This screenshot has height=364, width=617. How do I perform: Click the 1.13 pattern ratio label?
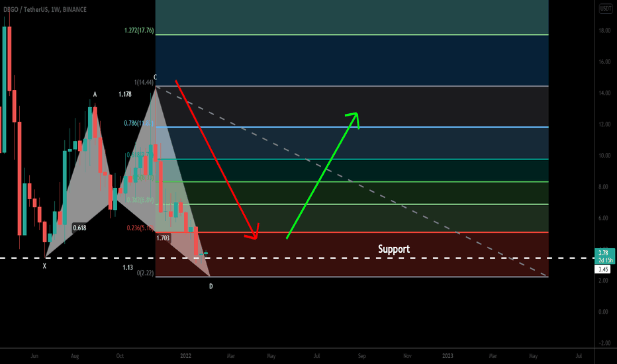tap(128, 267)
